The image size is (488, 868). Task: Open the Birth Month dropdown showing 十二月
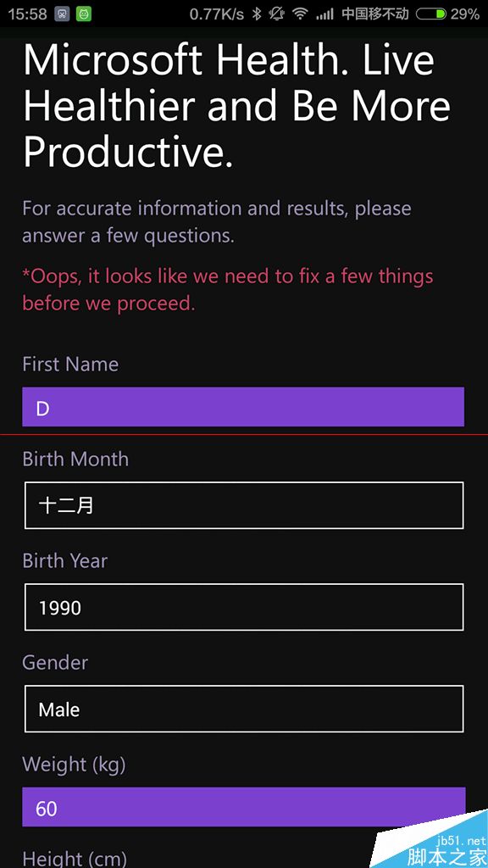(x=244, y=505)
